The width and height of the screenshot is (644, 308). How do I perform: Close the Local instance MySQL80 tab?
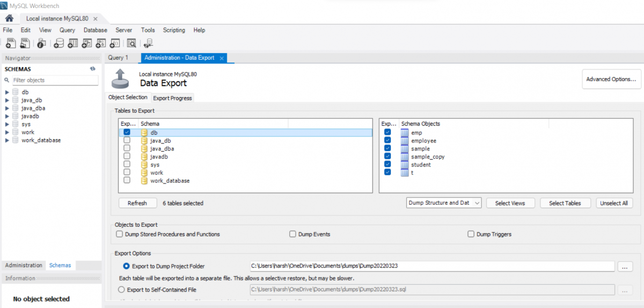pos(95,18)
